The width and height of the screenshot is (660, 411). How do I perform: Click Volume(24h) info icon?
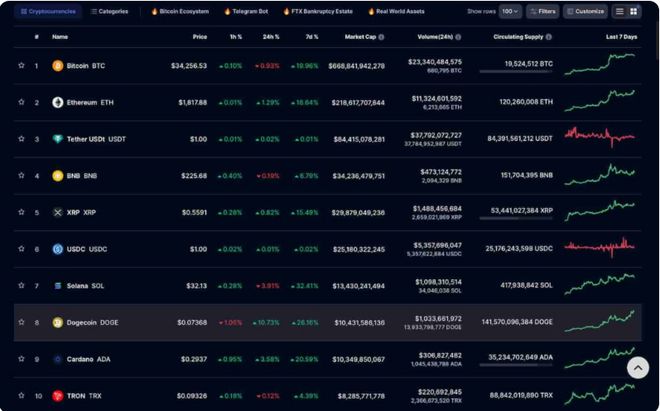click(458, 37)
